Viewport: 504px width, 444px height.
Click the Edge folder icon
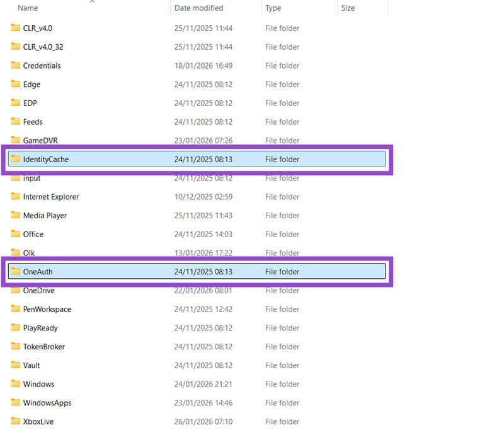tap(16, 85)
